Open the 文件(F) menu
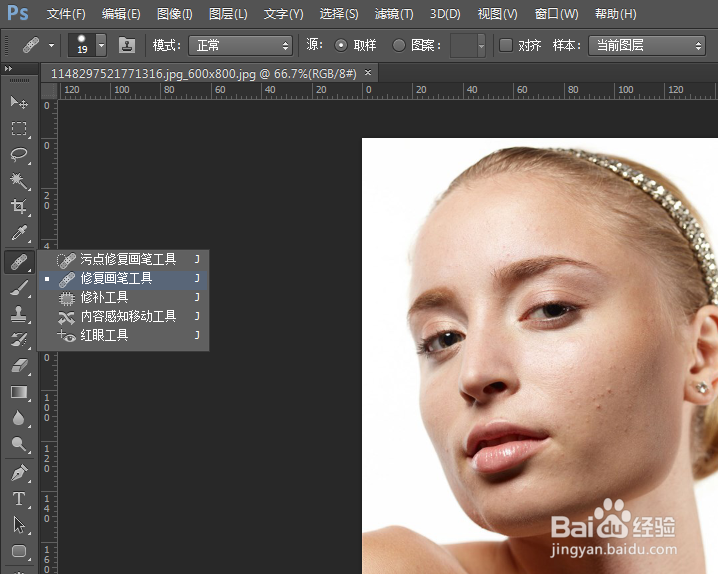Image resolution: width=718 pixels, height=574 pixels. pos(66,14)
